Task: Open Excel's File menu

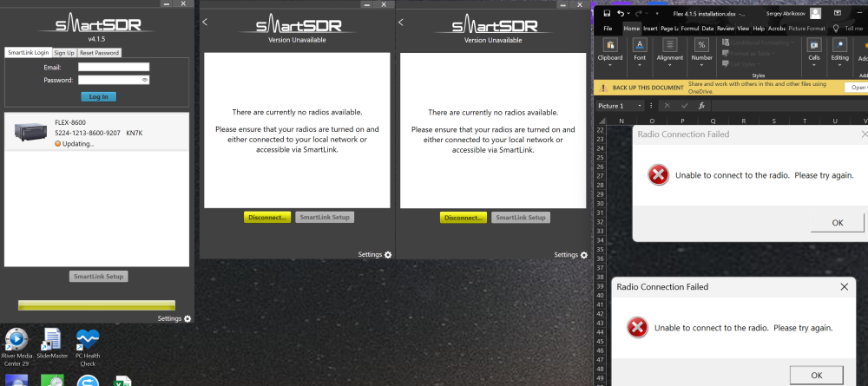Action: (608, 29)
